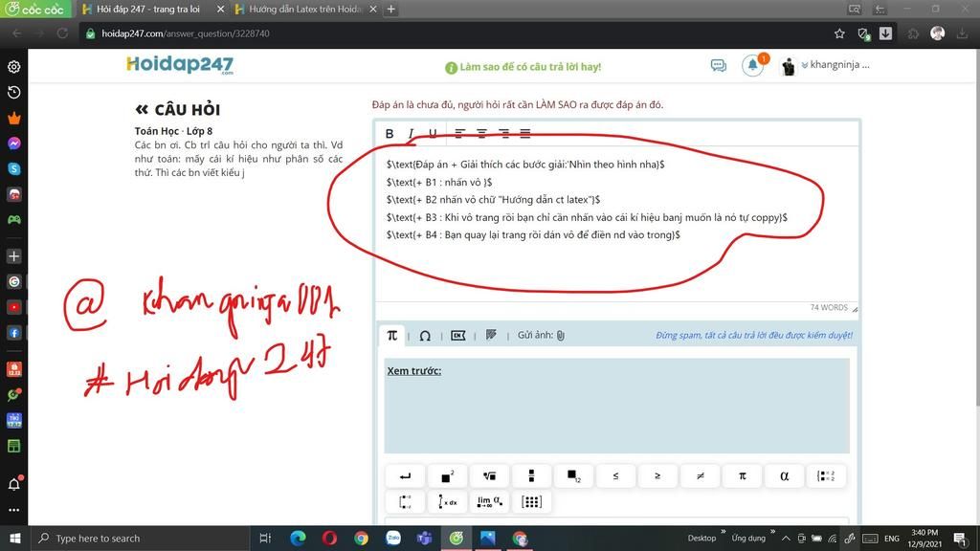Go back via the CÂU HỎI arrow

pos(142,110)
